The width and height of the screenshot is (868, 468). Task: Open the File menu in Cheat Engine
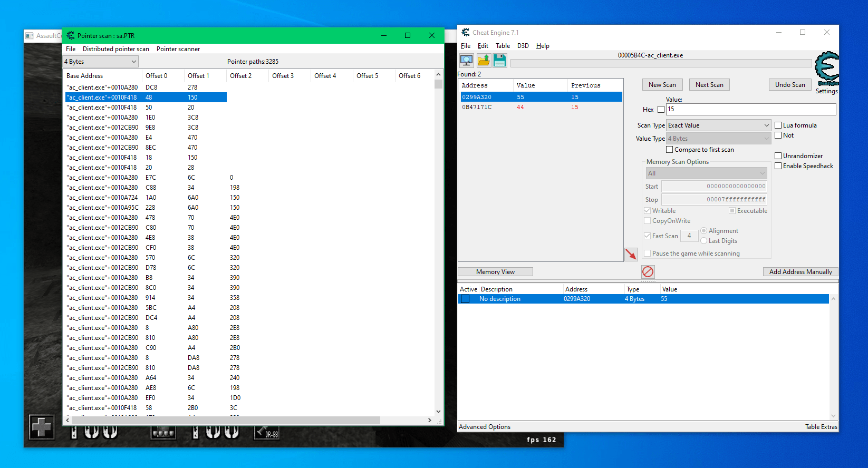(466, 46)
